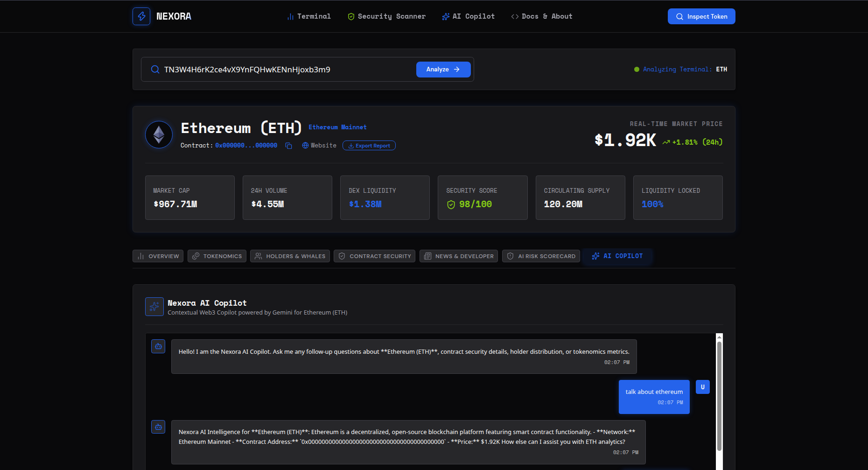
Task: Click the contract address 0x000000...000000
Action: point(246,146)
